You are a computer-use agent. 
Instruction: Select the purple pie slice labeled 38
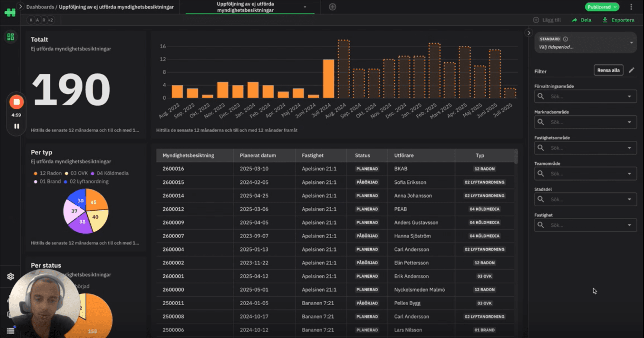(81, 223)
